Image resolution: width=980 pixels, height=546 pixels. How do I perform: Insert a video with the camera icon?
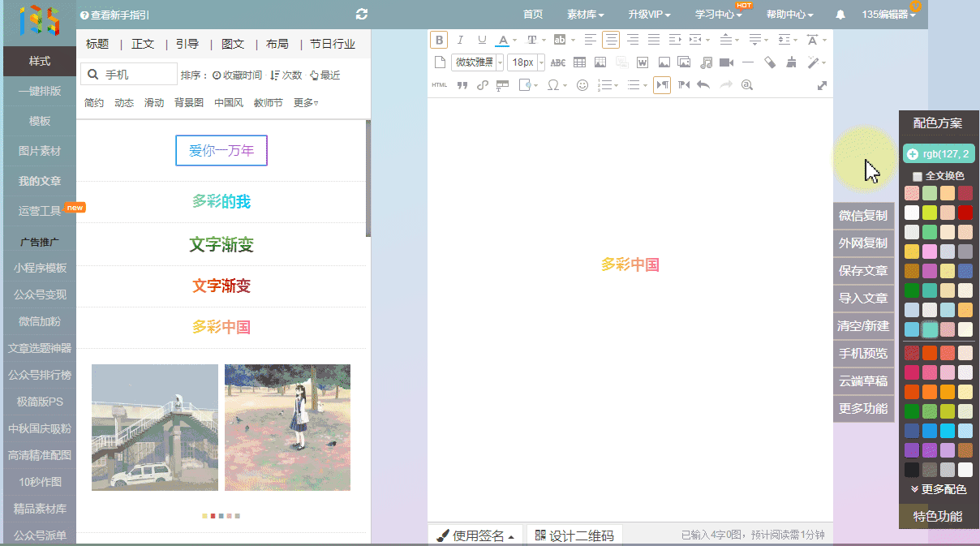click(x=726, y=62)
